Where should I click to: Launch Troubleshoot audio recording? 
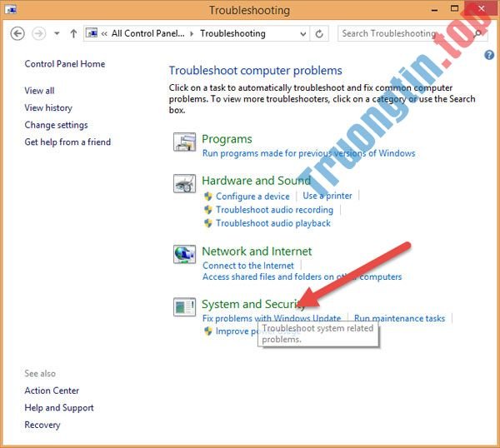(x=274, y=210)
